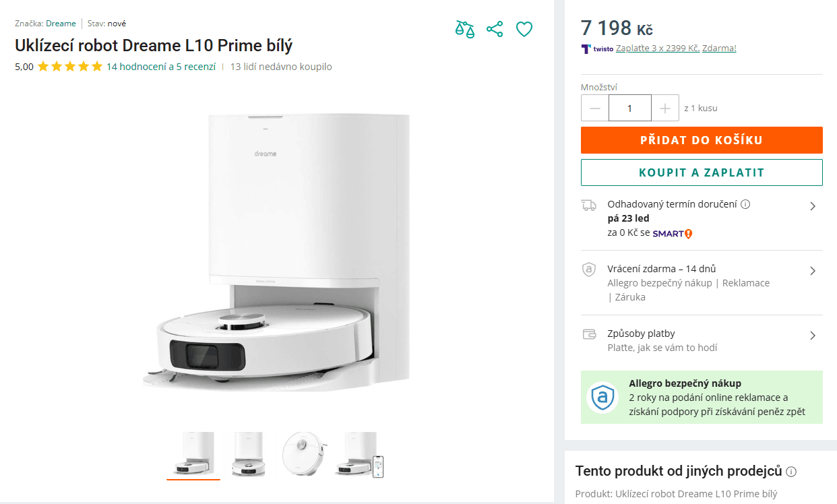Click the Twisto logo
This screenshot has height=504, width=837.
click(586, 49)
